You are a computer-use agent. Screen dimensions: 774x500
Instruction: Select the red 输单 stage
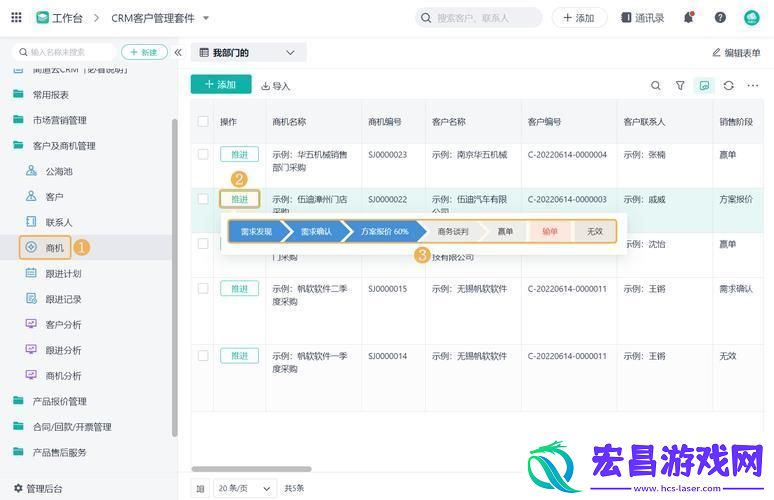(x=550, y=231)
